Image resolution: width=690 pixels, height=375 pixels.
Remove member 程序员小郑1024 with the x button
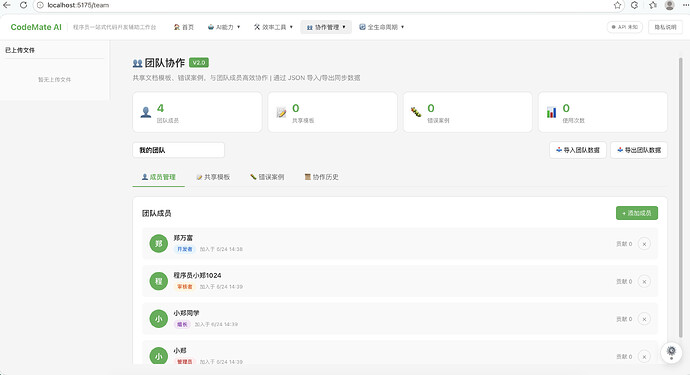[644, 281]
